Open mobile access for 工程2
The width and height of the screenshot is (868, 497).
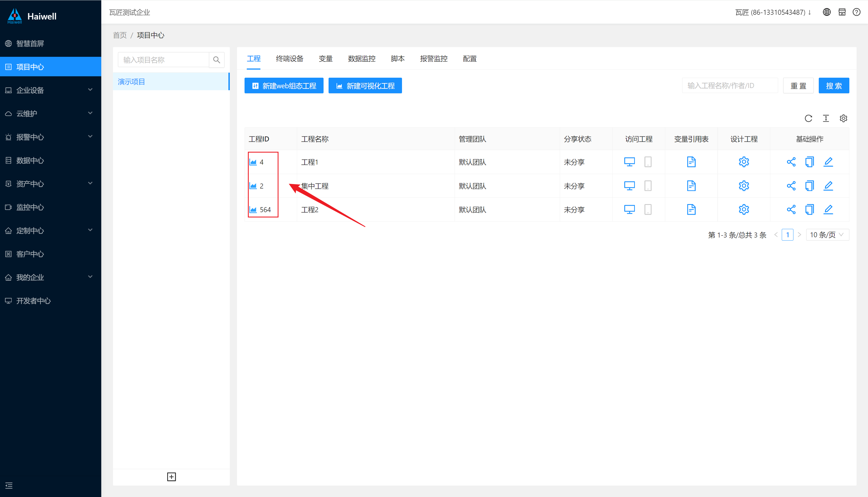[648, 209]
